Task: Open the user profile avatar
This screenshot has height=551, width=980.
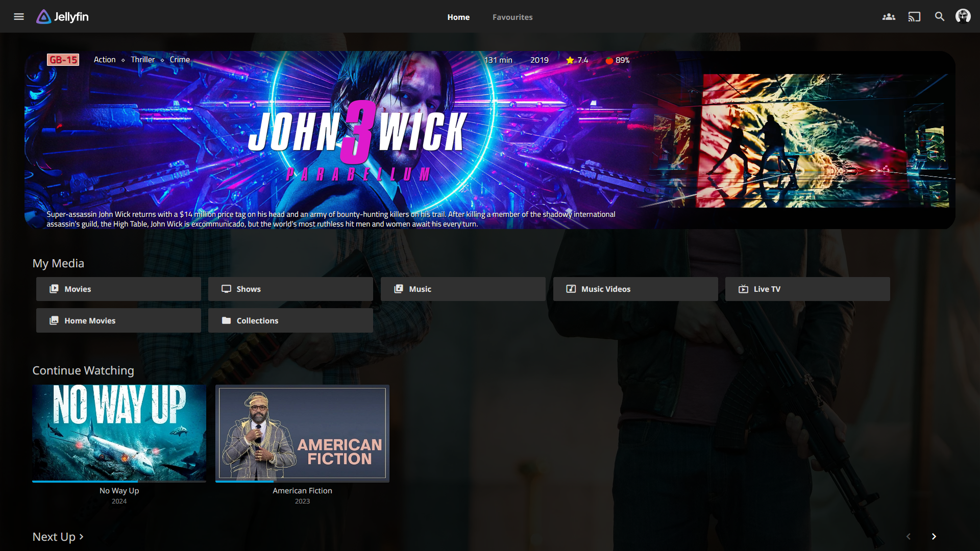Action: [x=963, y=16]
